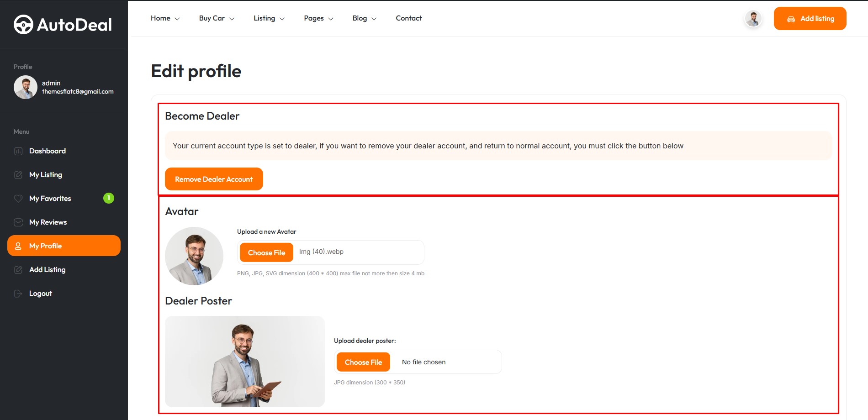Viewport: 868px width, 420px height.
Task: Click the Become Dealer section heading
Action: (x=202, y=116)
